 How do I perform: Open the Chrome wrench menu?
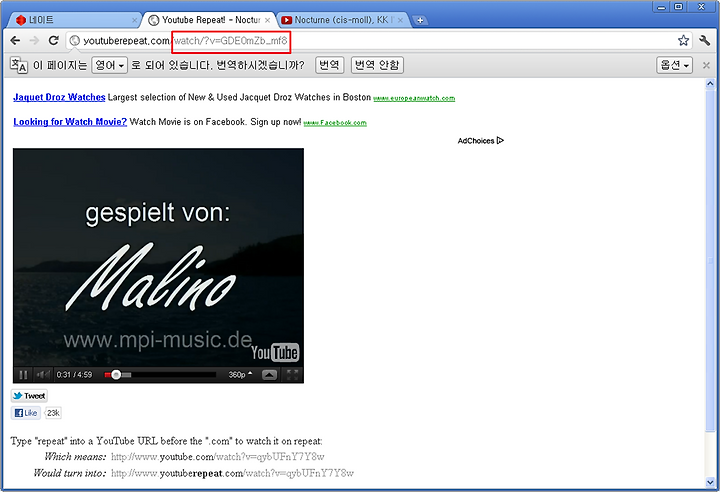pyautogui.click(x=704, y=40)
